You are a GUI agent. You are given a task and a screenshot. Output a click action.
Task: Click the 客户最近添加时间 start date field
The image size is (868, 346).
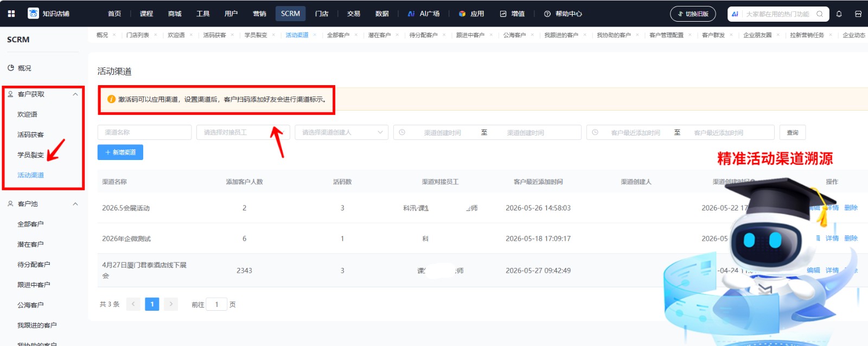click(x=635, y=133)
